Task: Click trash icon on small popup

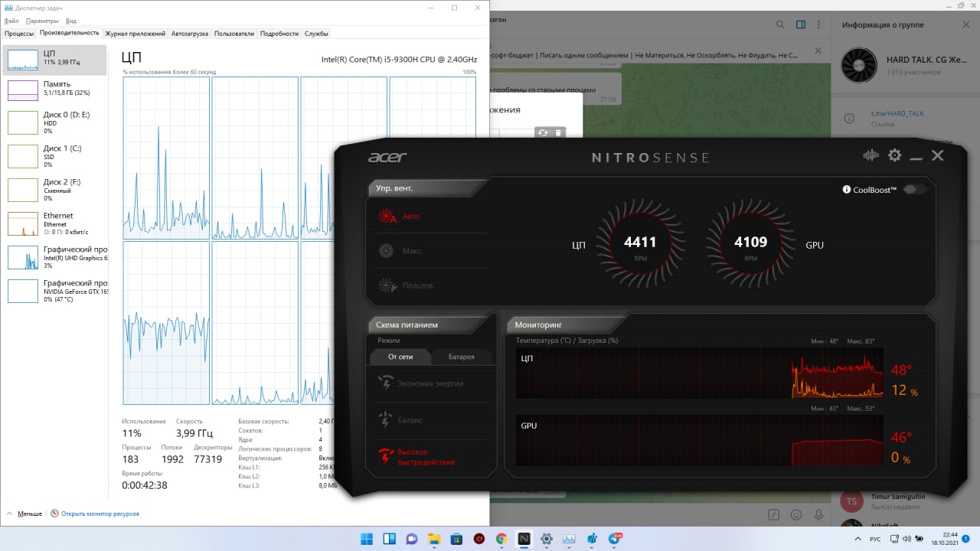Action: coord(558,133)
